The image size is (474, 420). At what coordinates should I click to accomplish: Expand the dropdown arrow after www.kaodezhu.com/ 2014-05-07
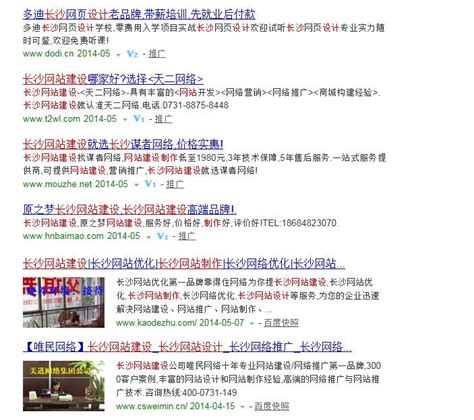(x=252, y=324)
